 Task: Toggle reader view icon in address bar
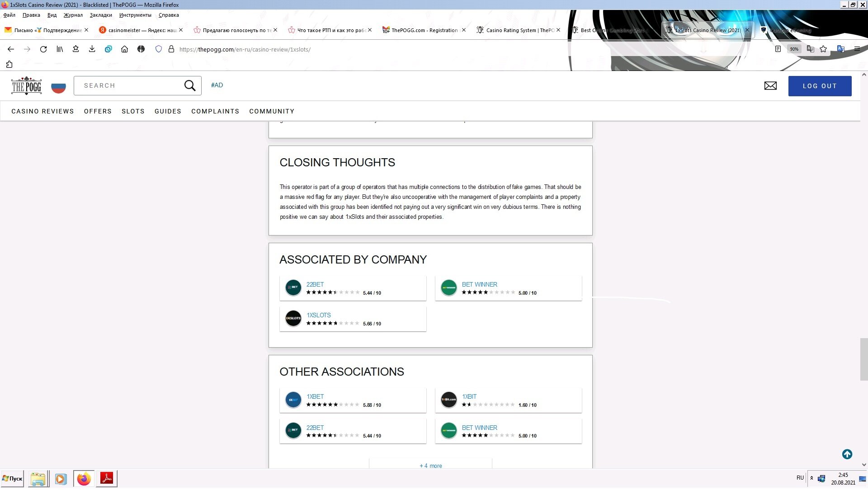(778, 49)
